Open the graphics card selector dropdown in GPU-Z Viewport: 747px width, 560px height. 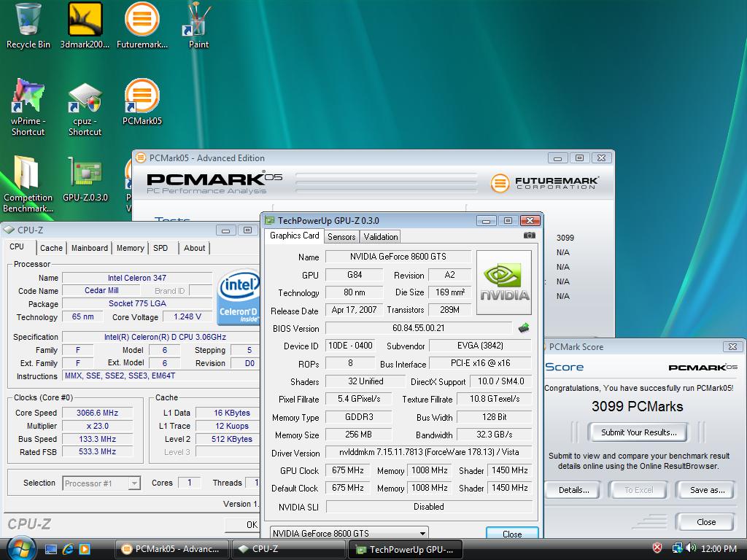click(349, 533)
